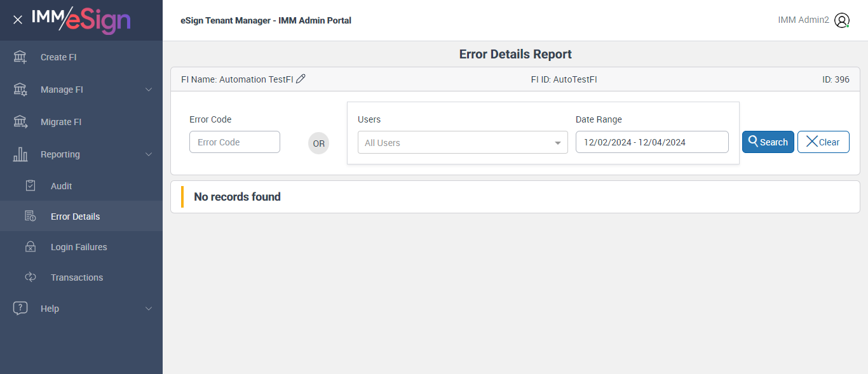Click the Migrate FI icon
This screenshot has height=374, width=868.
(x=20, y=122)
